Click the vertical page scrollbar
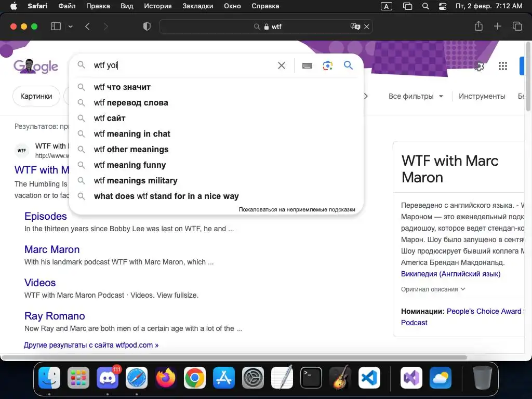The height and width of the screenshot is (399, 532). tap(528, 76)
